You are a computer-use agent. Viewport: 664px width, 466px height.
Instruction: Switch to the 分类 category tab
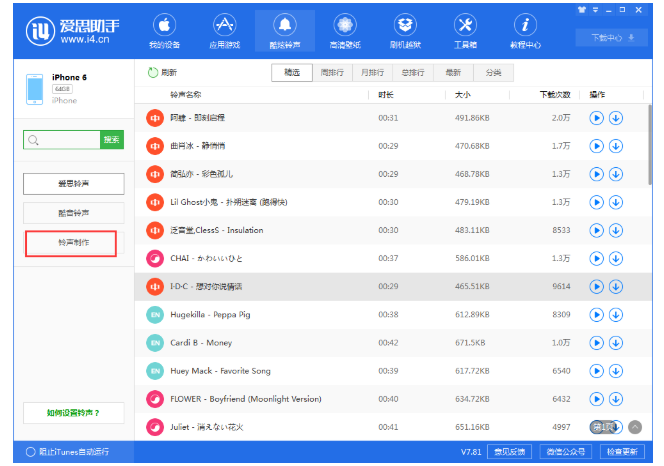(x=493, y=73)
